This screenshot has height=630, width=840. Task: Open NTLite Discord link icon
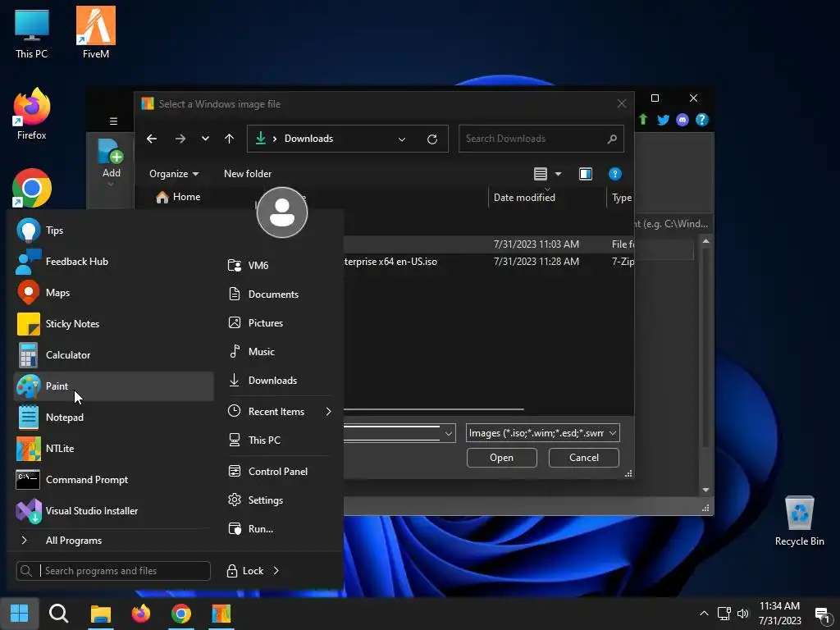click(682, 120)
